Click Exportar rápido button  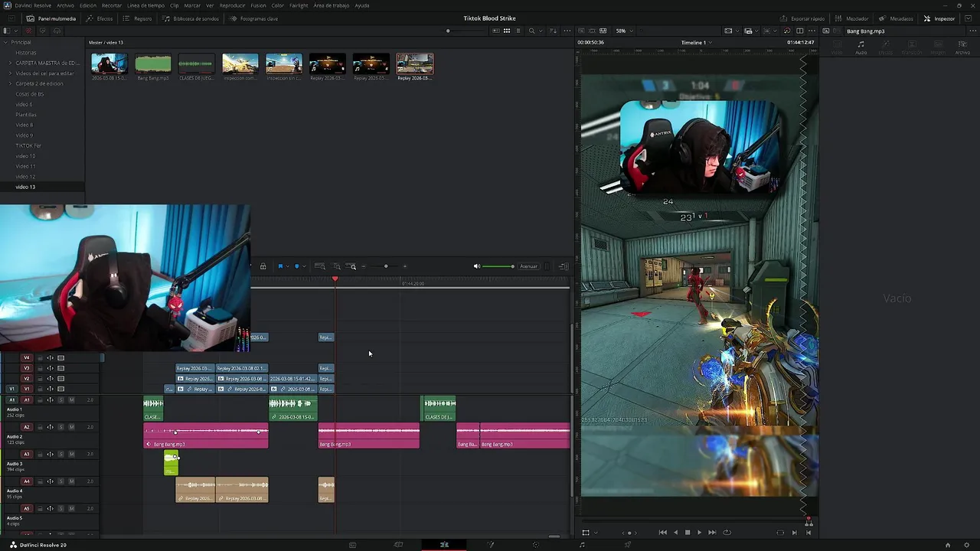point(802,18)
